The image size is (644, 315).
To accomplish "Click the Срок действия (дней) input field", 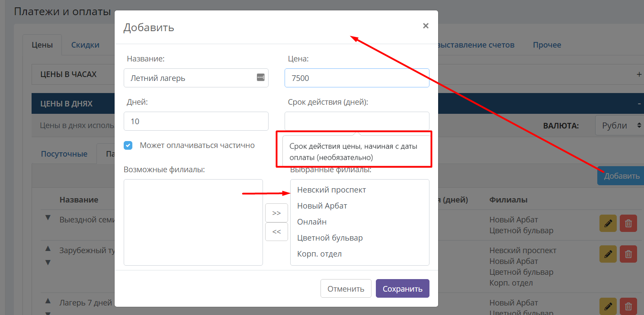I will point(357,121).
